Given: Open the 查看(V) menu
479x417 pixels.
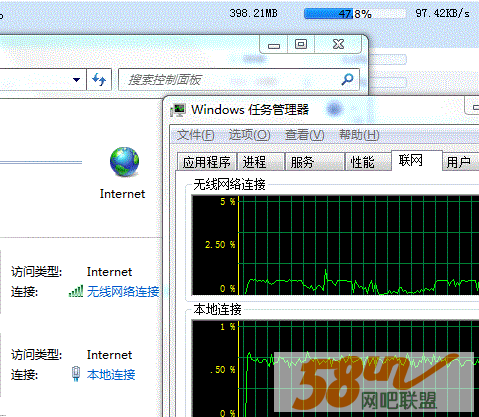Looking at the screenshot, I should [x=305, y=135].
